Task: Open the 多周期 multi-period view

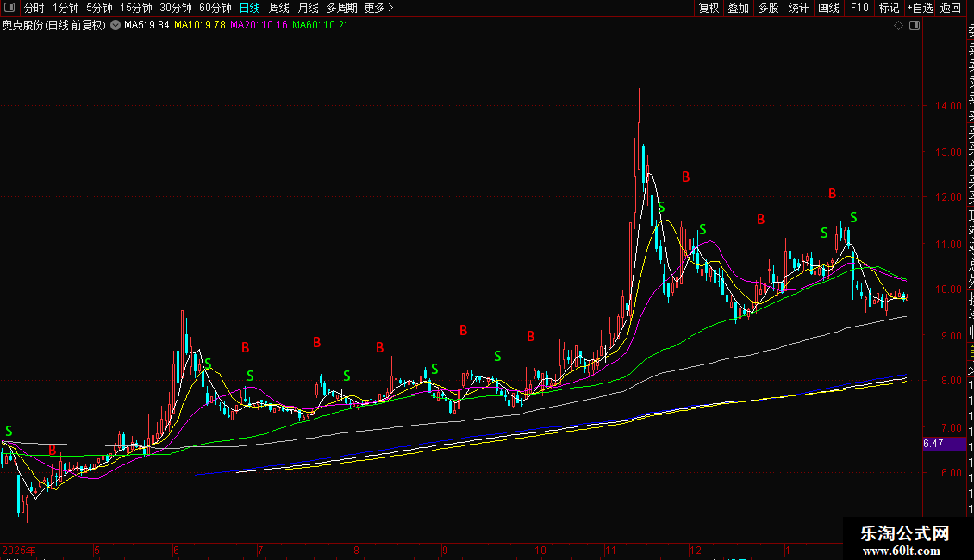Action: point(341,8)
